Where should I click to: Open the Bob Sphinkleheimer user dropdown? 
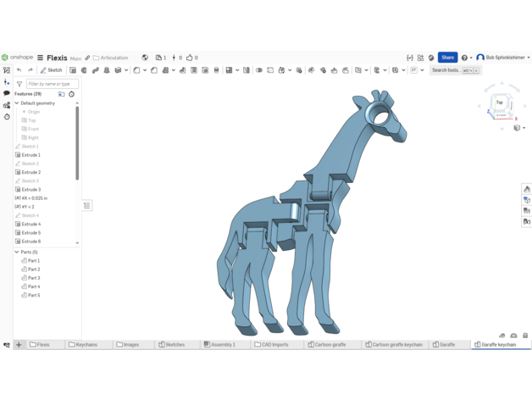(506, 58)
